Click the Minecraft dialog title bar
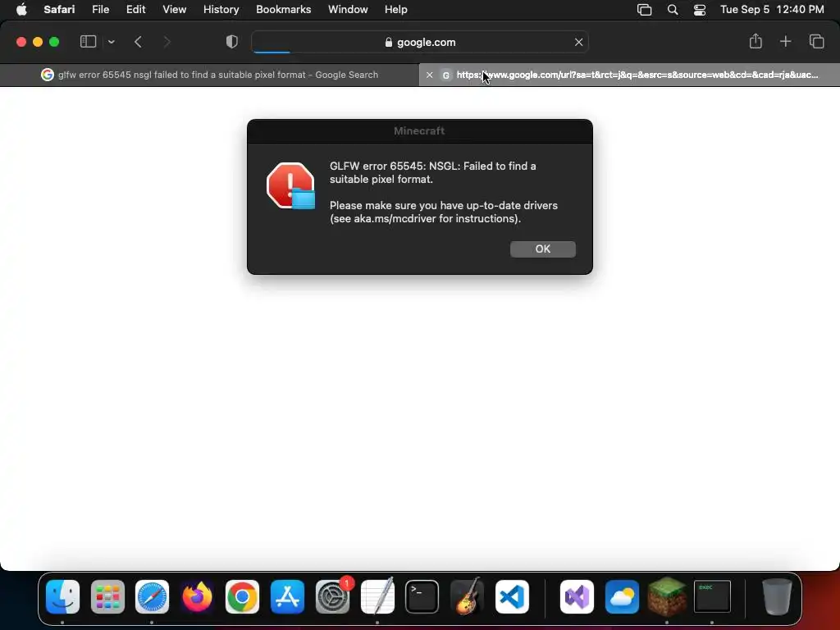 pyautogui.click(x=419, y=131)
